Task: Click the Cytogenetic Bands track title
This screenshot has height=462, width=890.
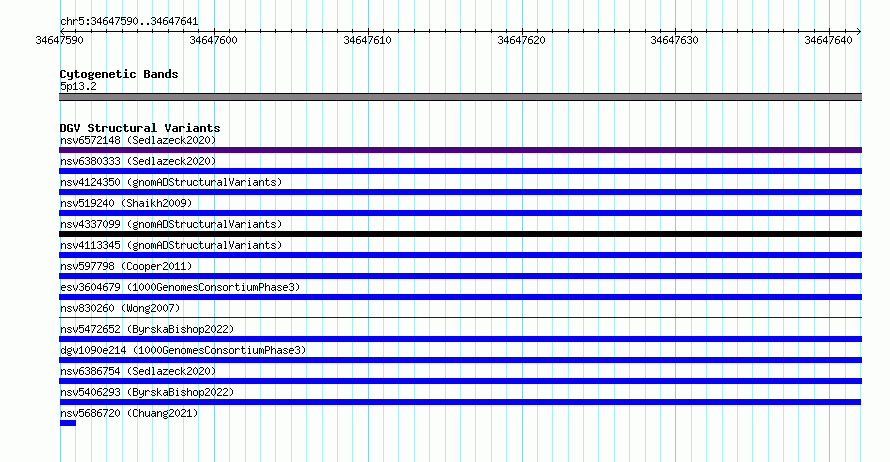Action: (x=119, y=74)
